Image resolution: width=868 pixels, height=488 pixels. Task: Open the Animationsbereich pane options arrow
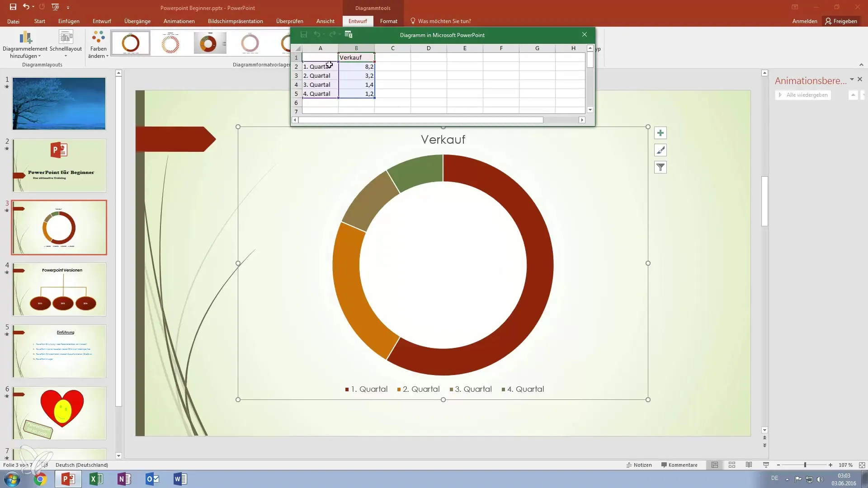tap(852, 80)
